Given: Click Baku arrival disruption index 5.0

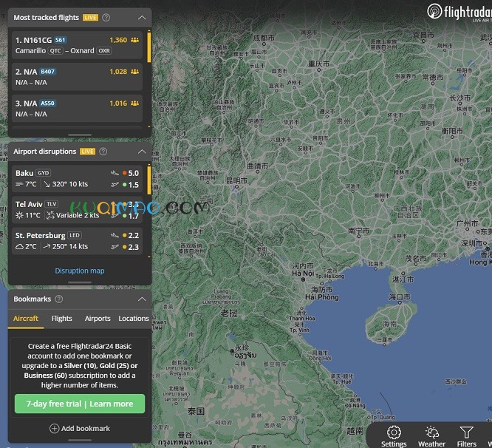Looking at the screenshot, I should tap(134, 173).
